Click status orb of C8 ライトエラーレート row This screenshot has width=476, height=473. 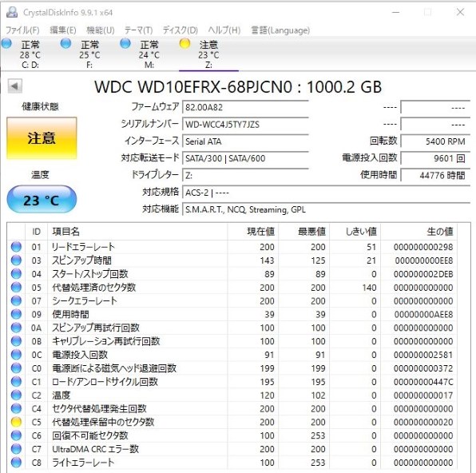point(16,463)
